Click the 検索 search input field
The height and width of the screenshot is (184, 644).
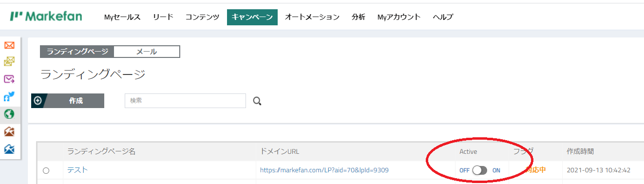coord(185,101)
